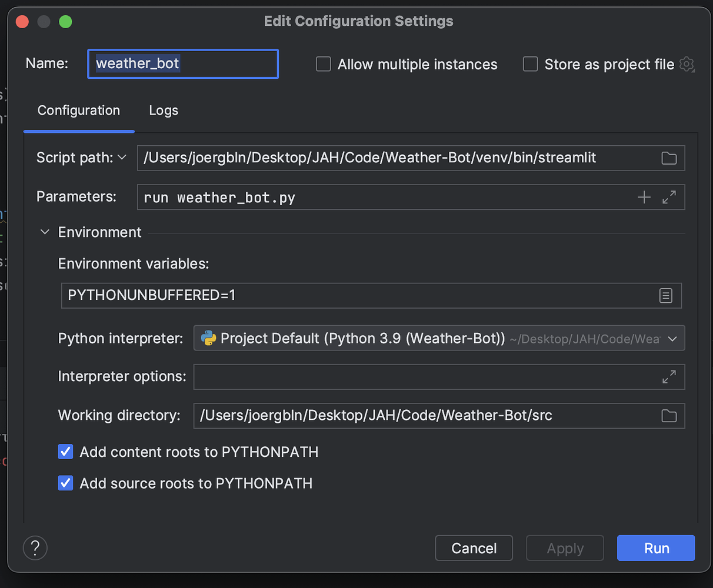Disable Add source roots to PYTHONPATH
713x588 pixels.
(x=65, y=483)
